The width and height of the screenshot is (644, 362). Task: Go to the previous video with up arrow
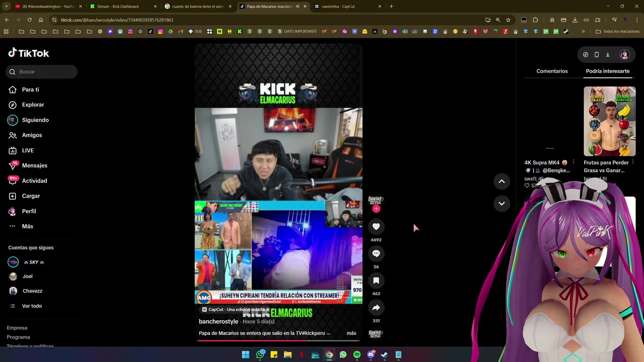pos(502,182)
